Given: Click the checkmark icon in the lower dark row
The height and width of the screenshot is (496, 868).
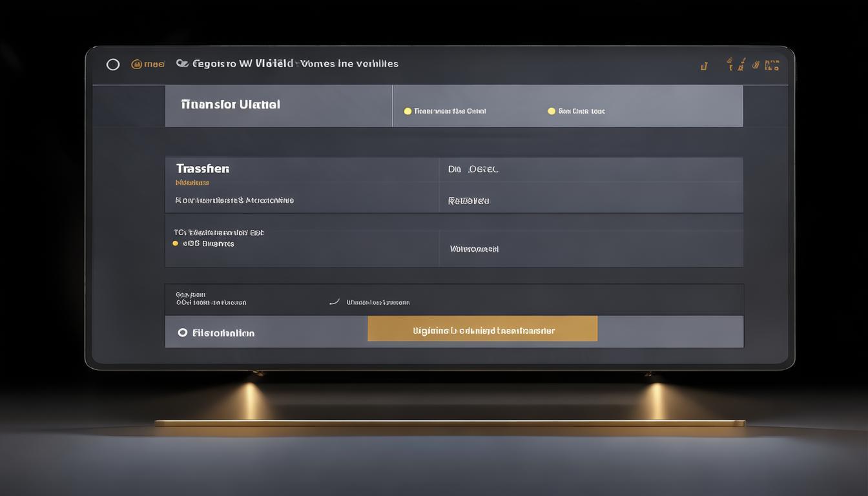Looking at the screenshot, I should click(x=334, y=302).
